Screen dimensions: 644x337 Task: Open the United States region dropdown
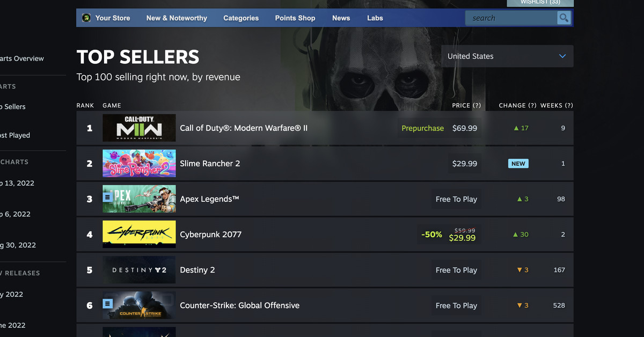click(507, 56)
